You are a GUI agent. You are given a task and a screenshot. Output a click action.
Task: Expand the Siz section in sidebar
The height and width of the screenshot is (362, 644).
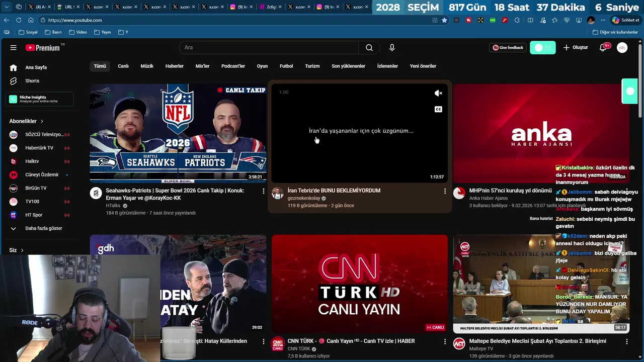pos(16,250)
